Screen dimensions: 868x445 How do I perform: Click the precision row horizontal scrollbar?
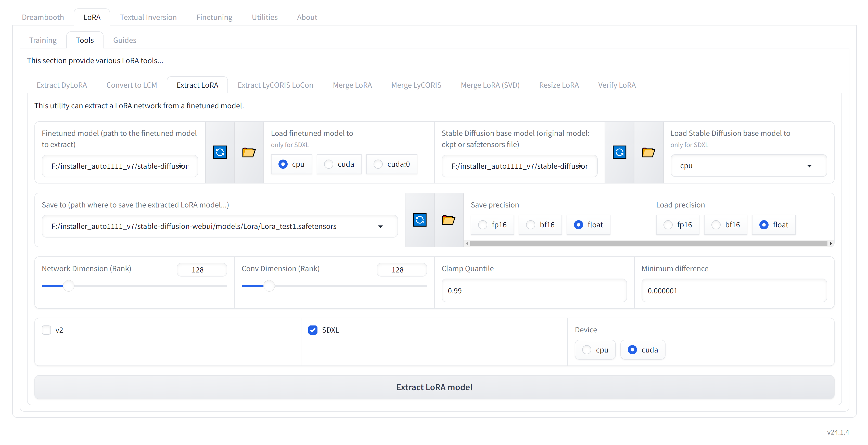(649, 244)
